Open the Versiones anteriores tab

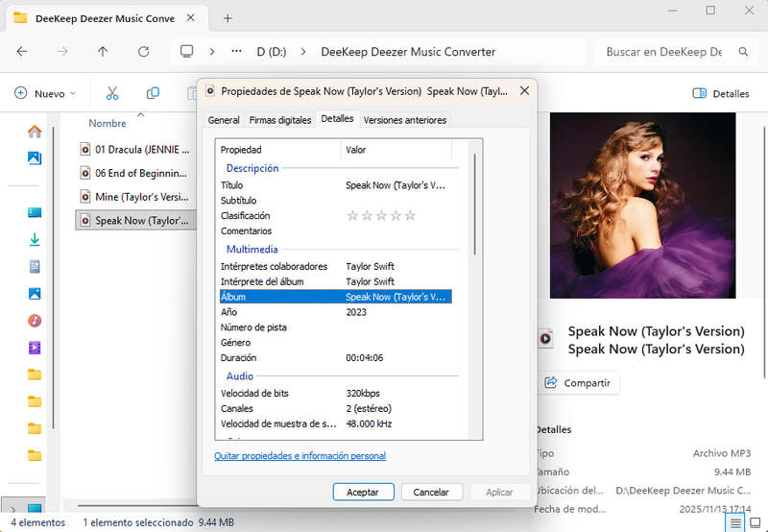pos(404,120)
